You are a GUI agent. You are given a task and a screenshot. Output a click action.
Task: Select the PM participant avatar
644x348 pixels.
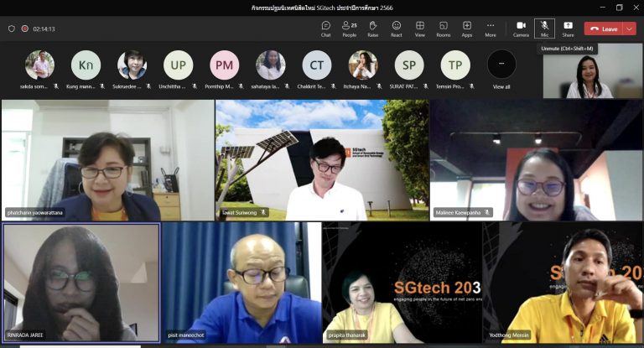224,65
